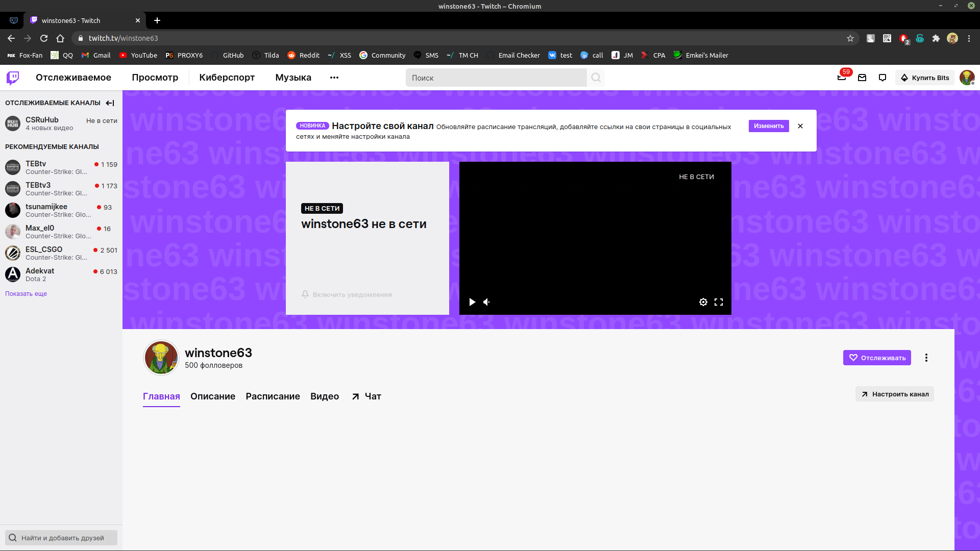The width and height of the screenshot is (980, 551).
Task: Click browser back arrow
Action: pyautogui.click(x=11, y=38)
